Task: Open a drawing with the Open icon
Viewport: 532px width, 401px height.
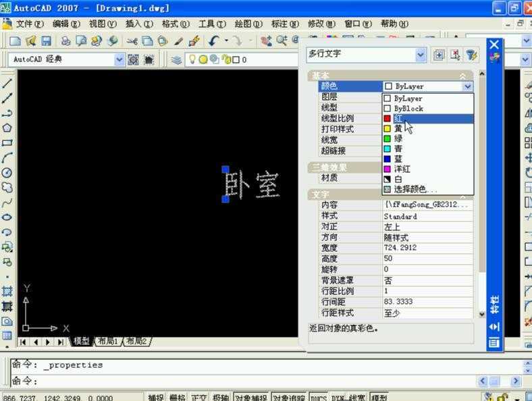Action: click(30, 41)
